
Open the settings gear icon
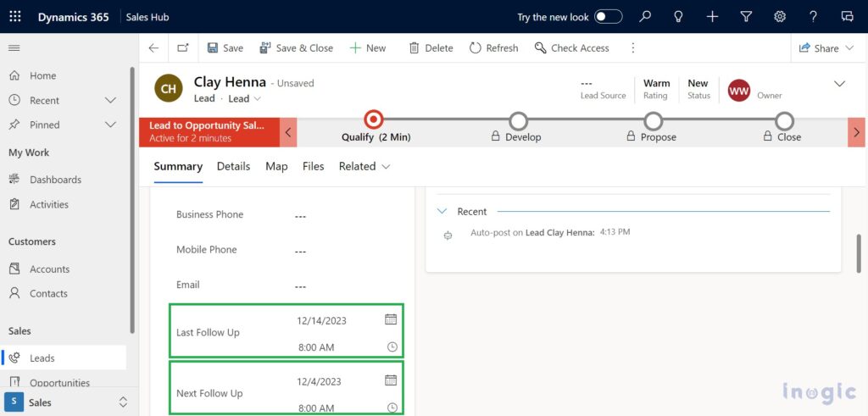tap(780, 17)
